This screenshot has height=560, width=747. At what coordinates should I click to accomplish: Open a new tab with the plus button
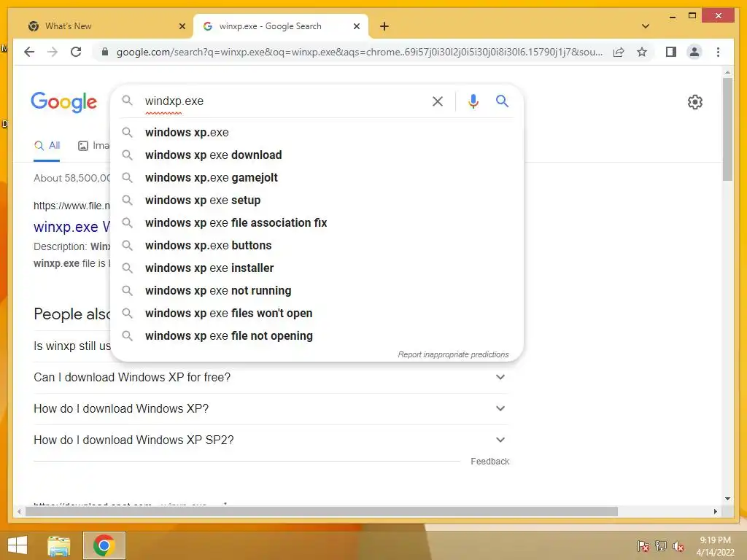[x=384, y=26]
